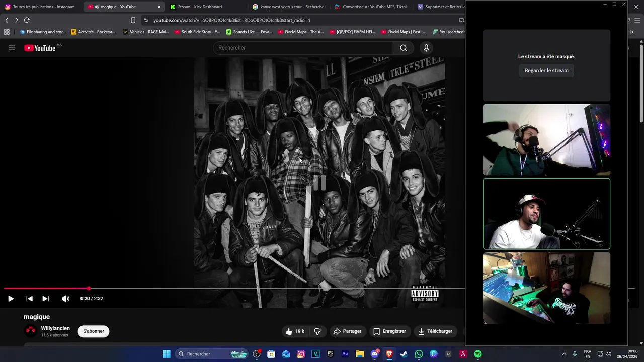Open WhatsApp from taskbar
This screenshot has width=644, height=362.
(419, 354)
